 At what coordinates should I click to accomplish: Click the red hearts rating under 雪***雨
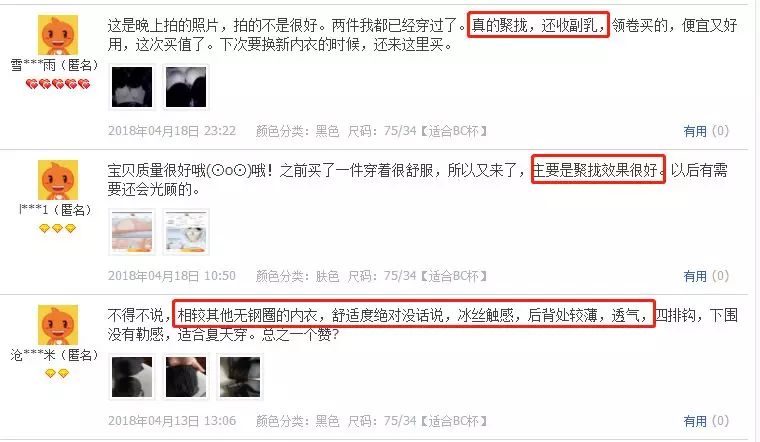coord(58,84)
